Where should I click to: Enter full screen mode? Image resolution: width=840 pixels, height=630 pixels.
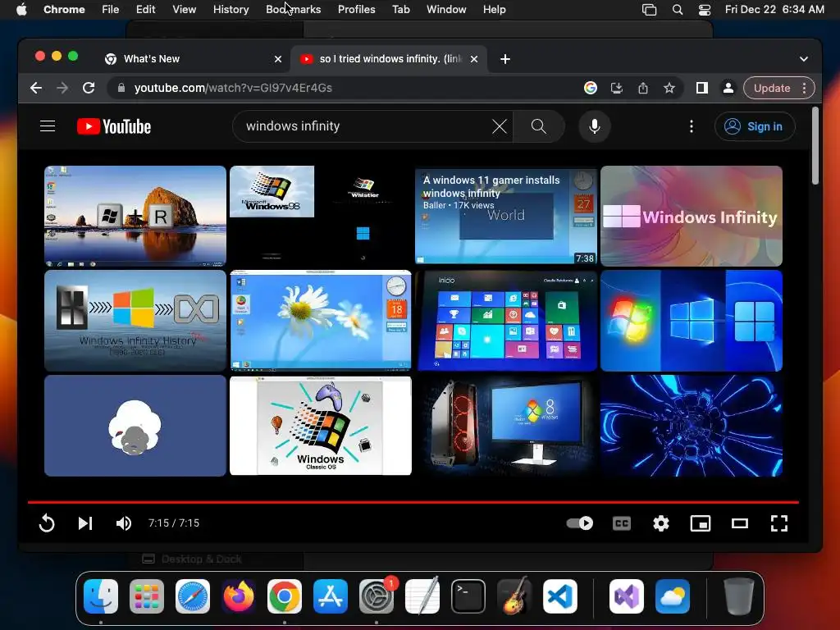point(779,523)
